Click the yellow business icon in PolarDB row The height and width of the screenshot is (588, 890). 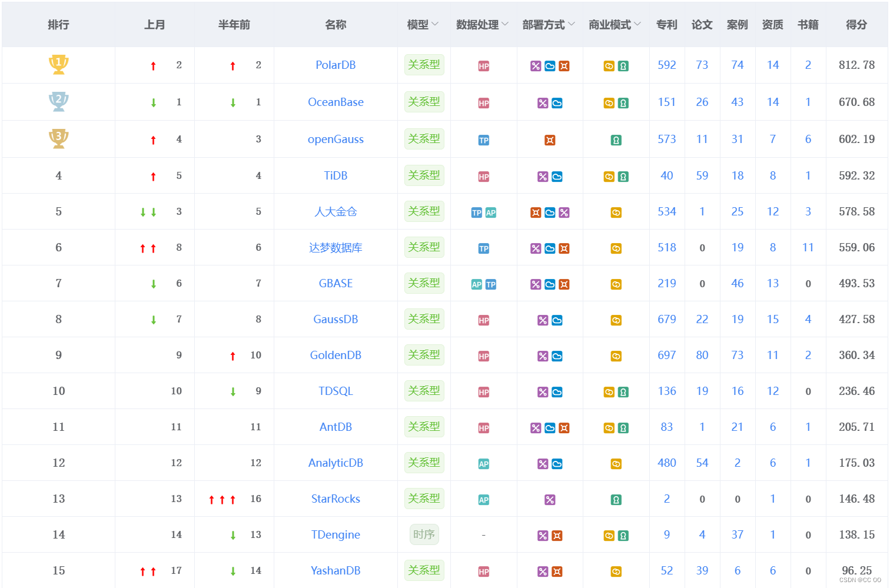[609, 66]
